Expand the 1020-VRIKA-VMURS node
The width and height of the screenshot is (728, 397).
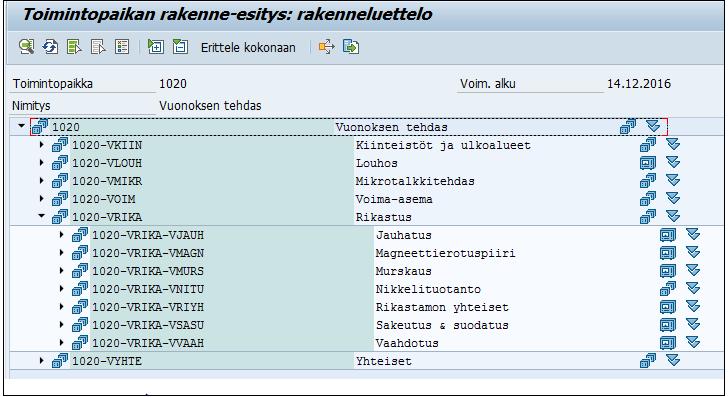(x=61, y=271)
